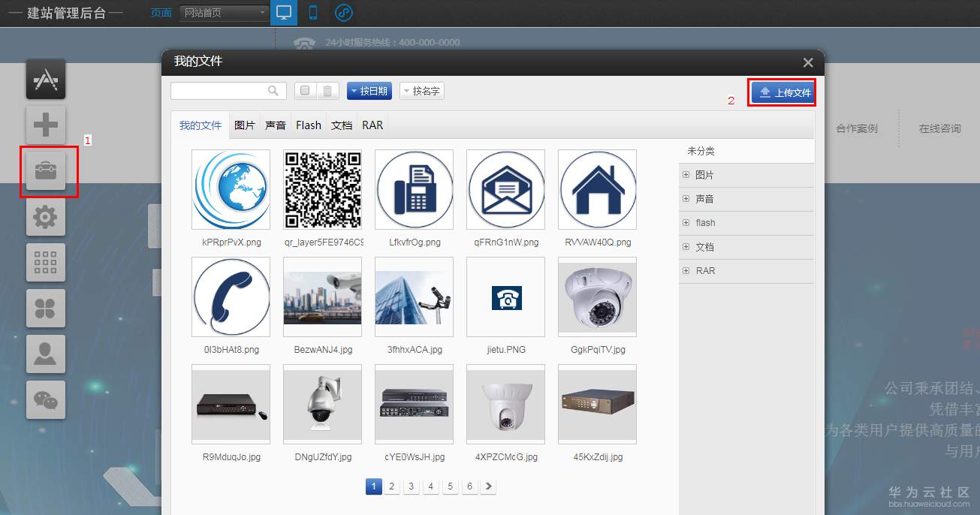Switch to 声音 tab
This screenshot has width=980, height=515.
(x=276, y=125)
